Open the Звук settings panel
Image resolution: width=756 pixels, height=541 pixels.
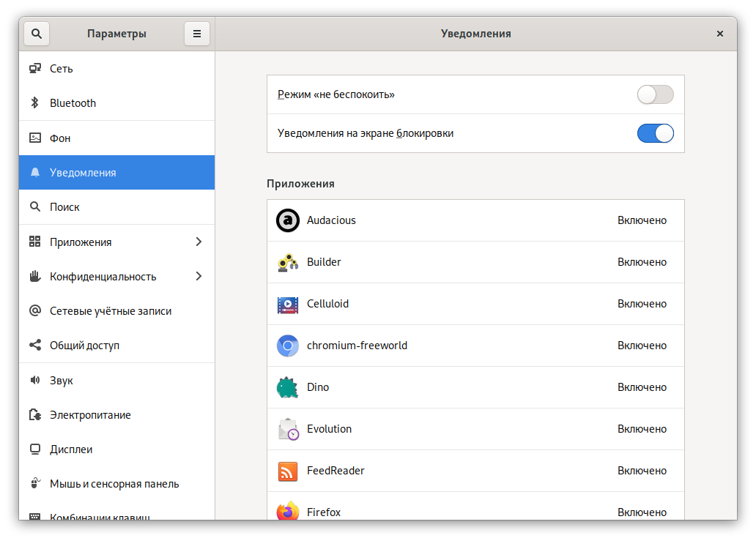tap(116, 380)
